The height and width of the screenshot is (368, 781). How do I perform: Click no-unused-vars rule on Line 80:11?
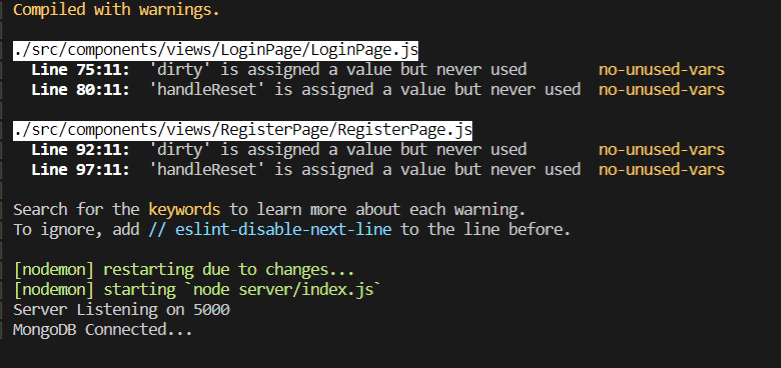click(x=661, y=90)
